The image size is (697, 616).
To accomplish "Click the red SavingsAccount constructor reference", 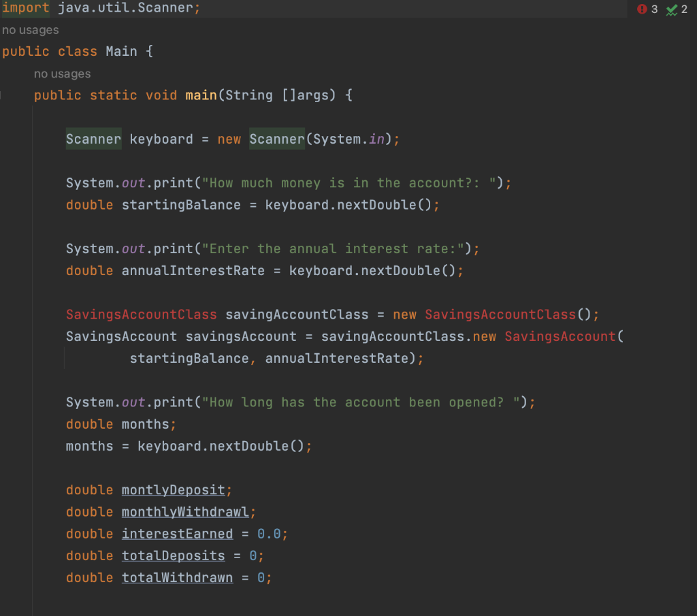I will [x=560, y=336].
